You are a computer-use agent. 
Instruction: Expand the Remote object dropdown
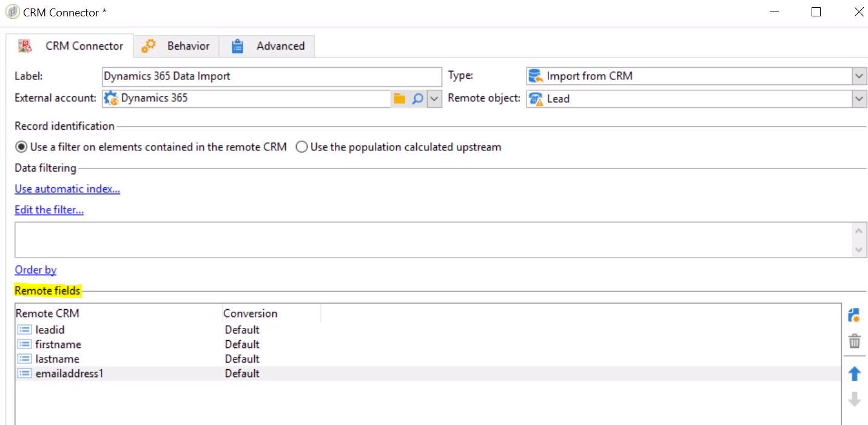pyautogui.click(x=859, y=99)
